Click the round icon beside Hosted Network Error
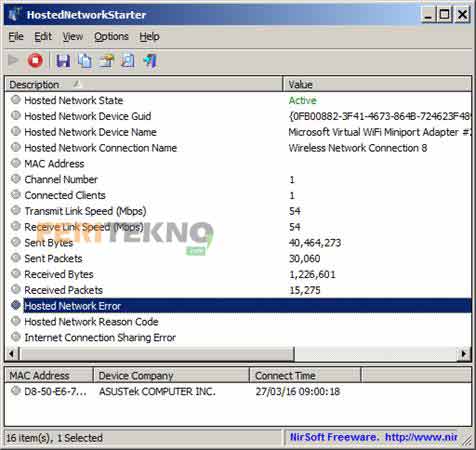This screenshot has width=476, height=450. click(16, 305)
